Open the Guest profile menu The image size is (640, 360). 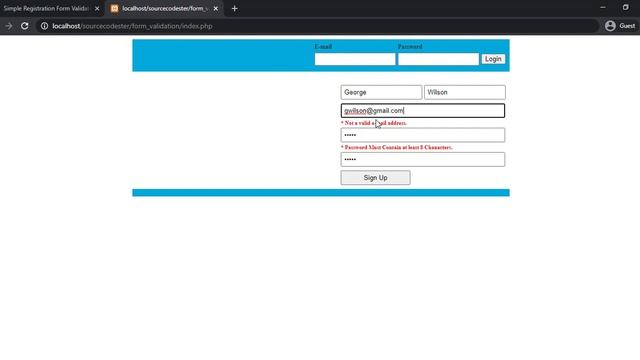(x=620, y=26)
